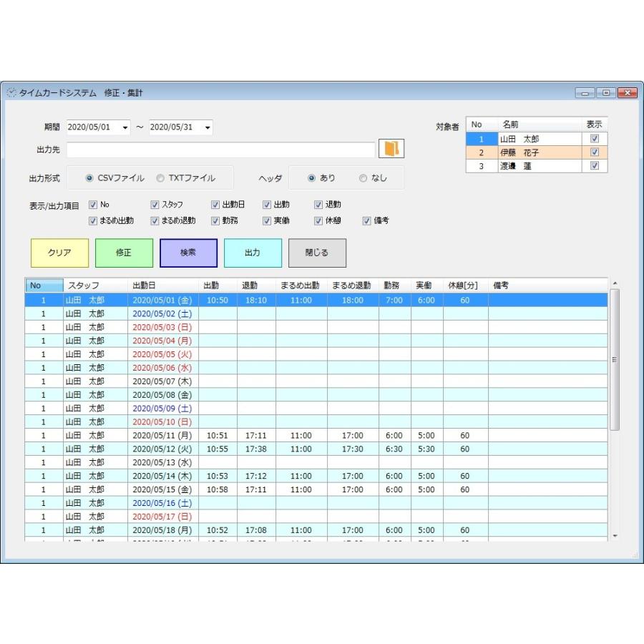The width and height of the screenshot is (644, 644).
Task: Sort by the まるめ退勤 column header
Action: coord(353,286)
